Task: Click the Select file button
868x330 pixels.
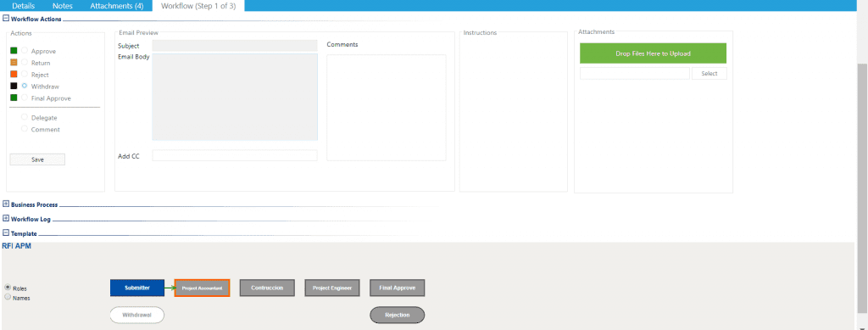Action: (709, 73)
